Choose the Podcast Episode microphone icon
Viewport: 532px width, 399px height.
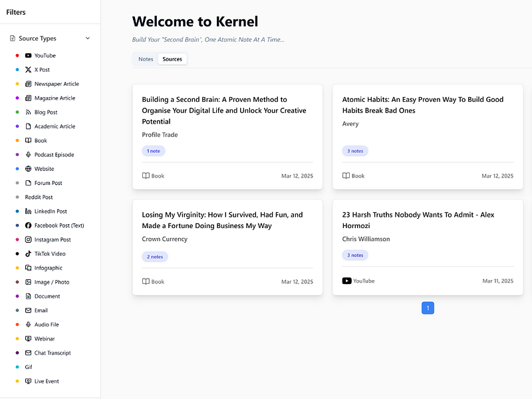pyautogui.click(x=28, y=155)
